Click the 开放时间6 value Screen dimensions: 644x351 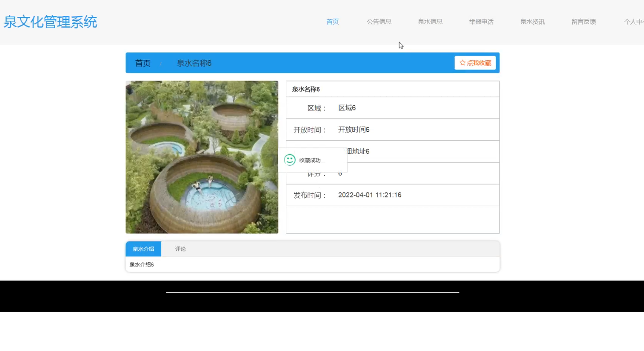pyautogui.click(x=354, y=129)
